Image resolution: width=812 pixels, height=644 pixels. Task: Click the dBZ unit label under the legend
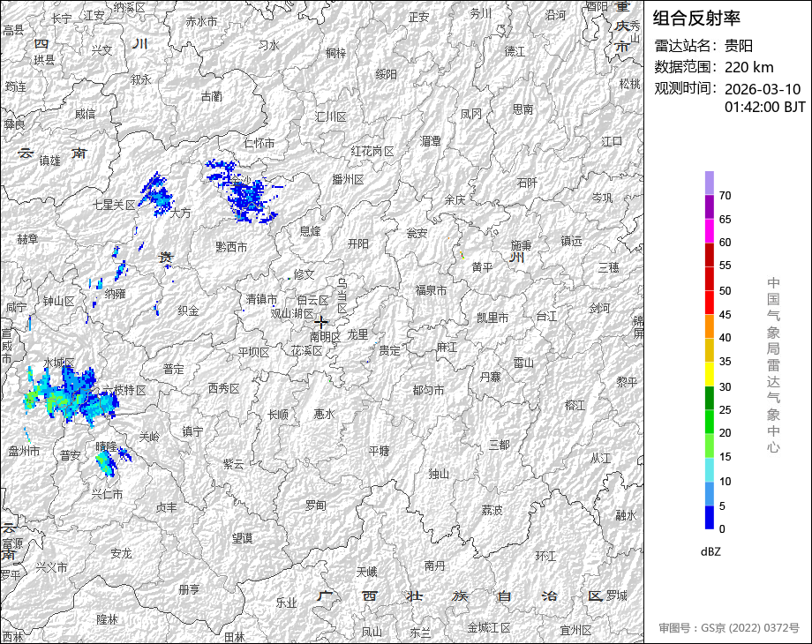click(x=710, y=551)
